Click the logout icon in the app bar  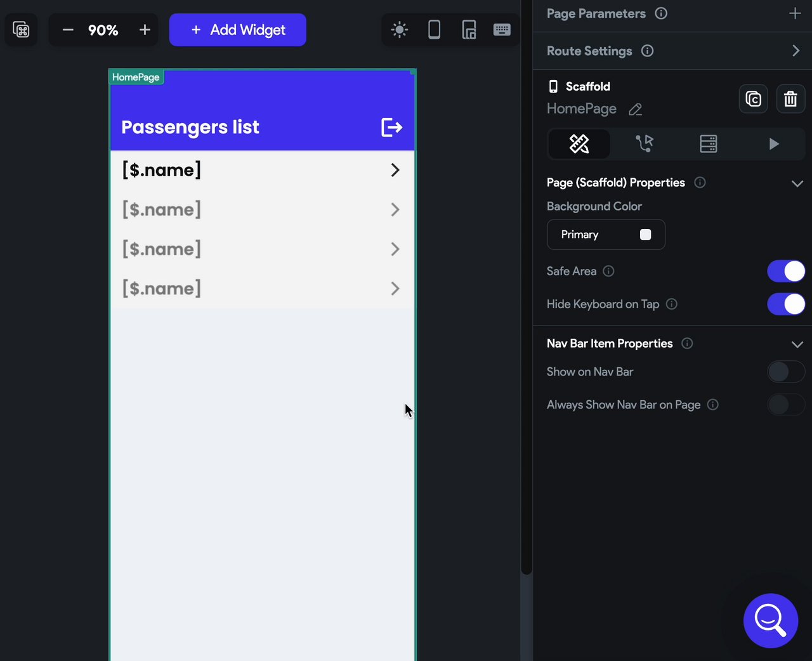[x=391, y=128]
